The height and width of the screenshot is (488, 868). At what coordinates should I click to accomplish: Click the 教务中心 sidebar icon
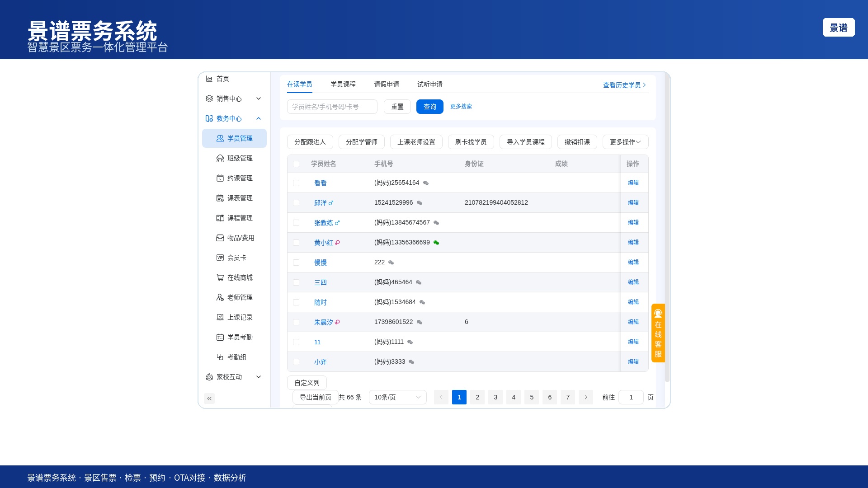(x=209, y=118)
